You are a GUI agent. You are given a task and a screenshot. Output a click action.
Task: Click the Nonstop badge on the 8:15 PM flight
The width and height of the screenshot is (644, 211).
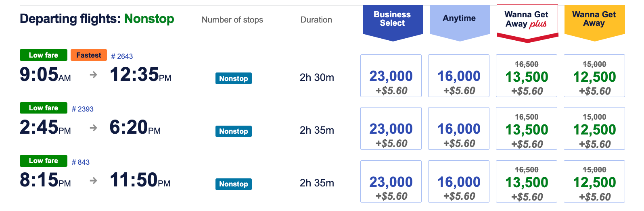pos(234,184)
